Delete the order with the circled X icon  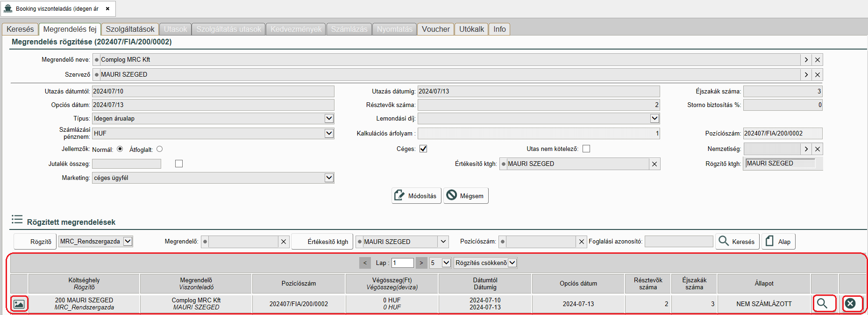coord(850,304)
